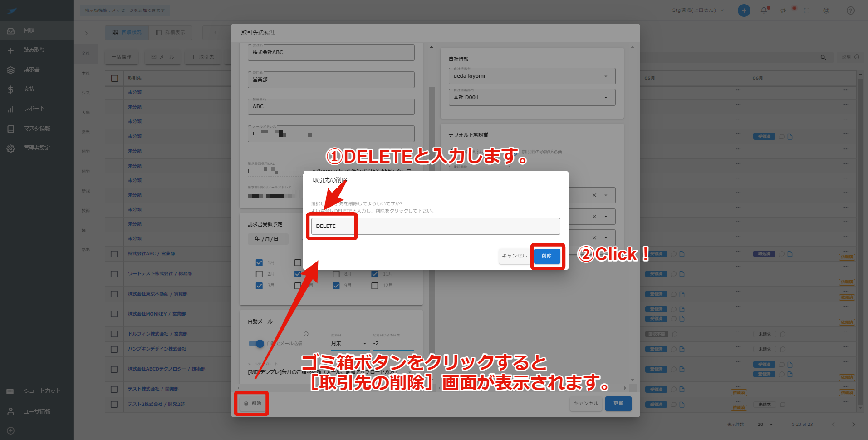
Task: Click the search magnifier icon
Action: pyautogui.click(x=824, y=58)
